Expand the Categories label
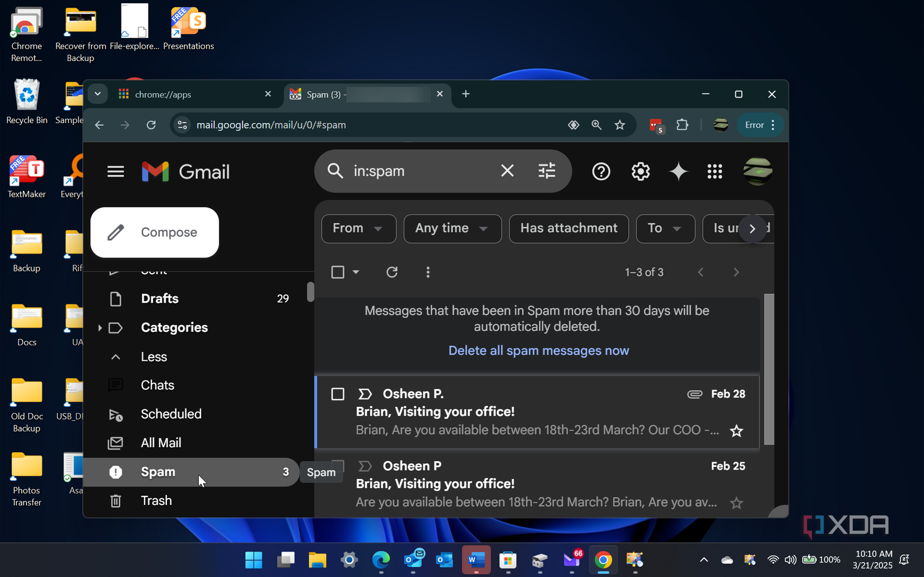 (x=100, y=328)
